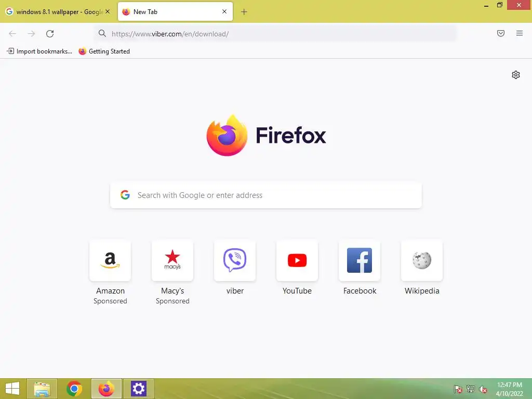The image size is (532, 399).
Task: Click the Wikipedia label under its tile
Action: (422, 291)
